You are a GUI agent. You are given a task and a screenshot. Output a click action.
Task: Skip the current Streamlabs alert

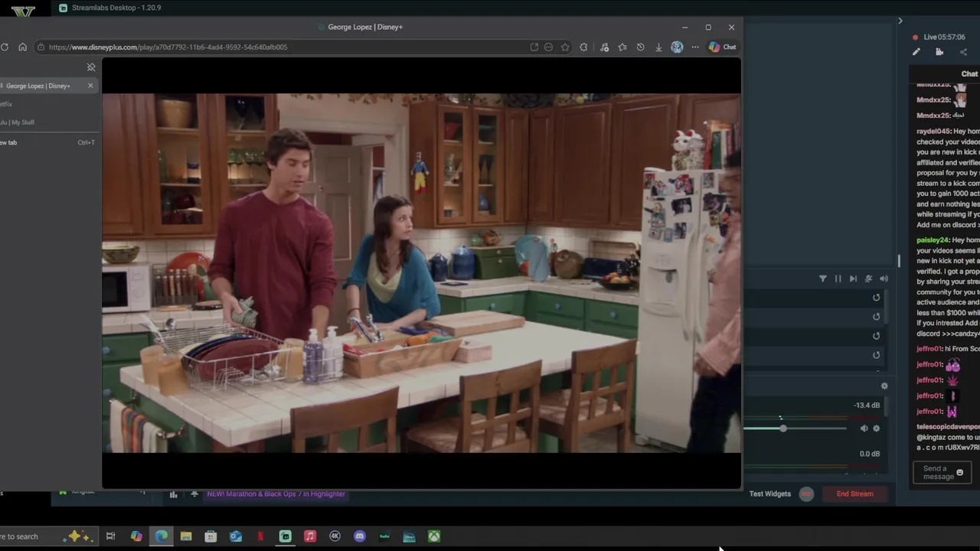coord(853,279)
